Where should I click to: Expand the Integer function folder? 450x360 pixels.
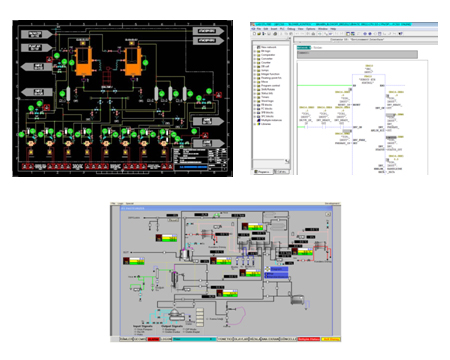tap(254, 74)
